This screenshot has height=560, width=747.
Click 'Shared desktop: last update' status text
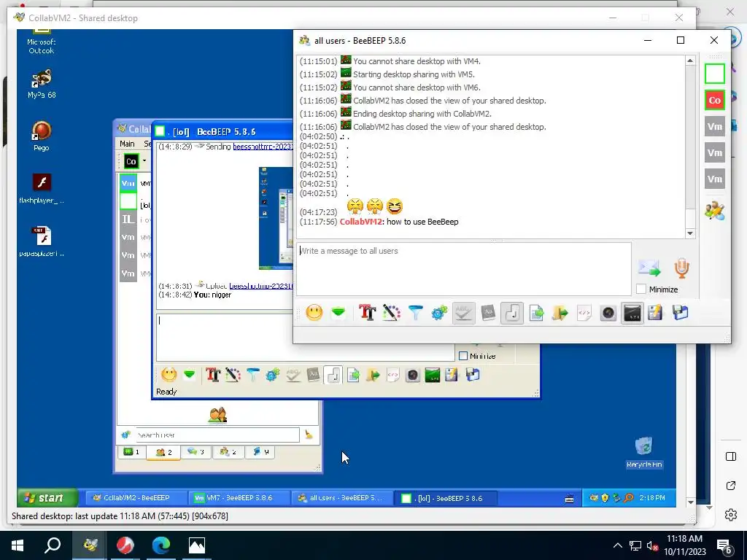coord(120,516)
